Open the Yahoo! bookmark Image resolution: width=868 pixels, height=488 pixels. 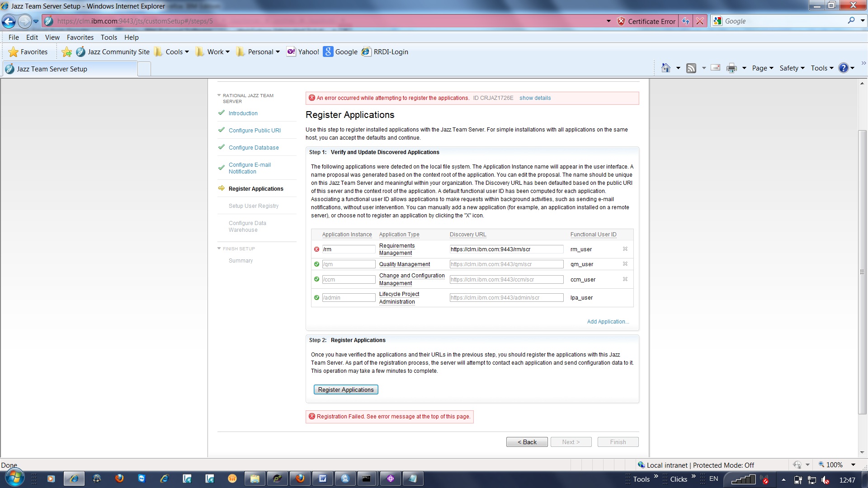pos(303,52)
